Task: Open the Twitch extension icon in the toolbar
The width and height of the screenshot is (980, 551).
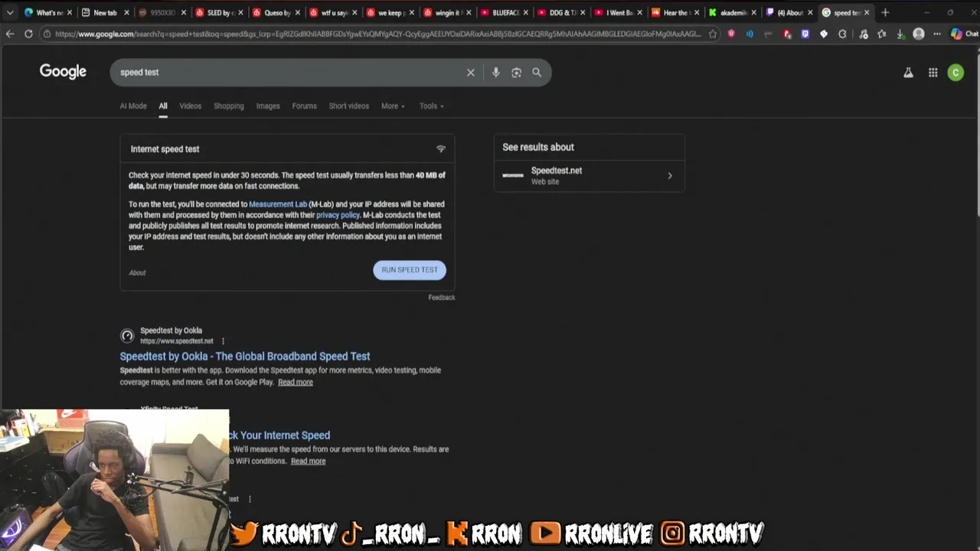Action: [805, 34]
